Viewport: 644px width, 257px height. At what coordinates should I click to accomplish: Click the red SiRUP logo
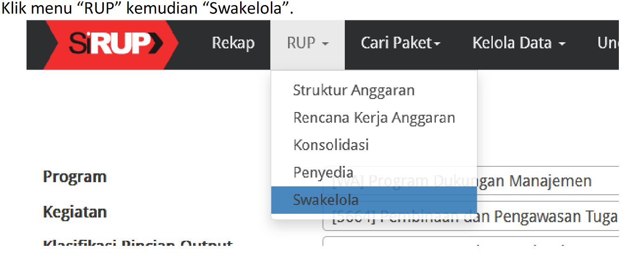(112, 44)
